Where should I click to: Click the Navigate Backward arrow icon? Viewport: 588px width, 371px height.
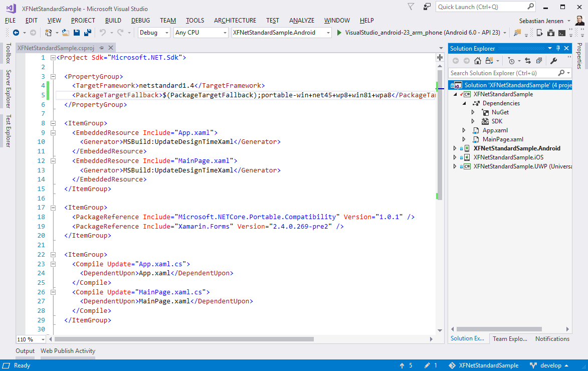pyautogui.click(x=16, y=33)
